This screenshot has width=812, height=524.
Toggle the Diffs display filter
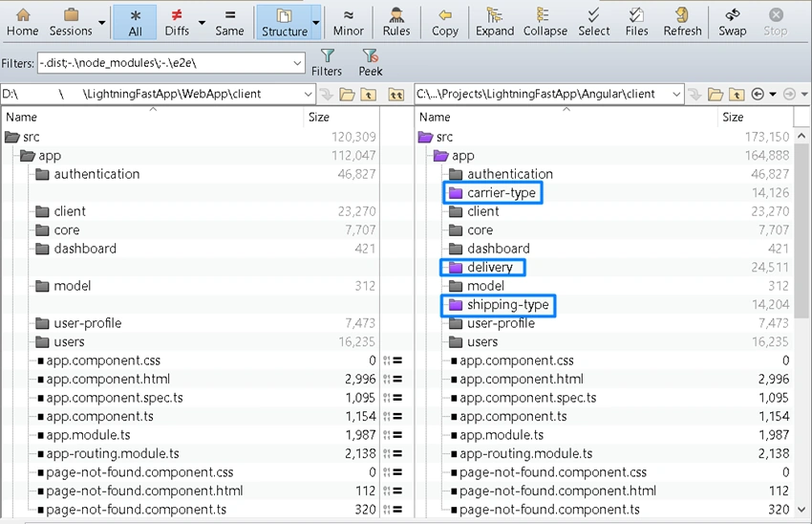coord(177,22)
